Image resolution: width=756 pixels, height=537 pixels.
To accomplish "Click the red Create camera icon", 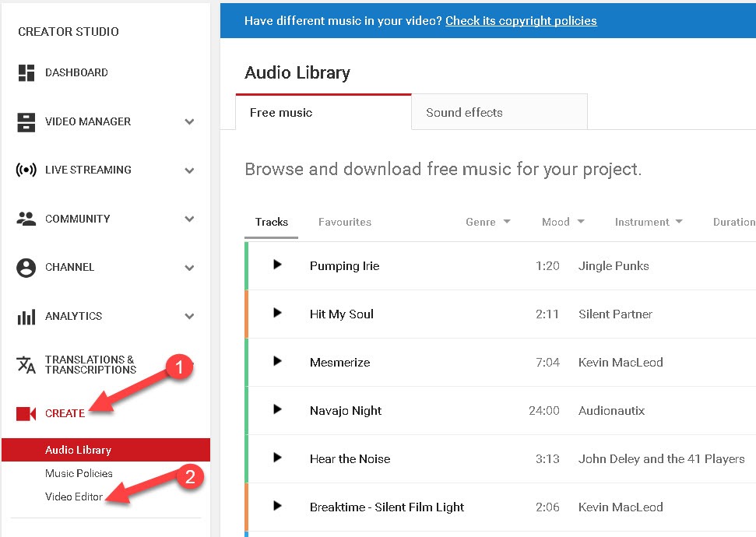I will click(x=26, y=414).
